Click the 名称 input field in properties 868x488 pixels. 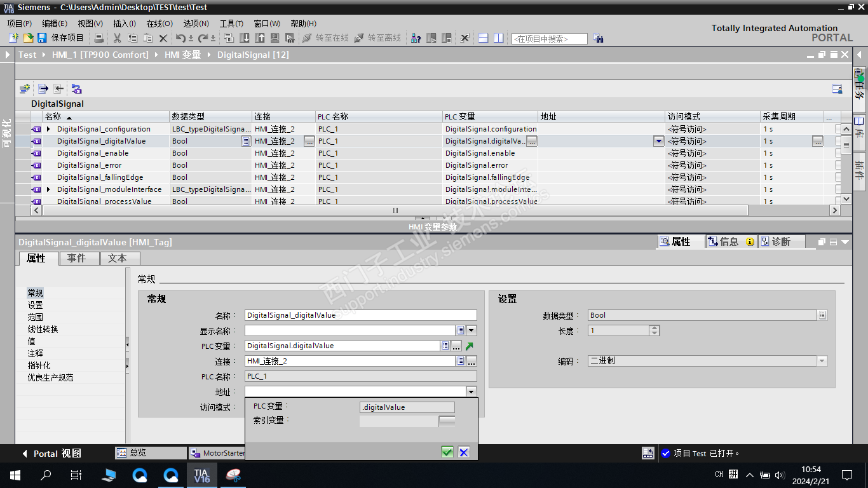click(360, 315)
